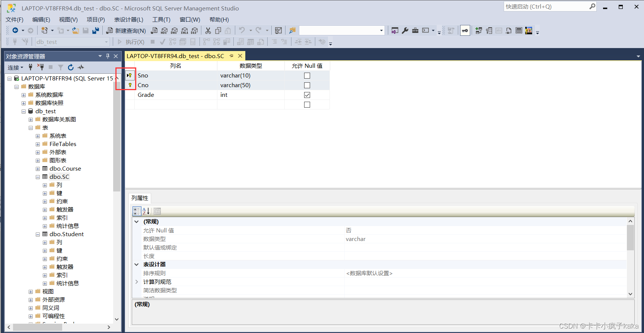The width and height of the screenshot is (644, 333).
Task: Open the 连接 dropdown in Object Explorer
Action: point(15,67)
